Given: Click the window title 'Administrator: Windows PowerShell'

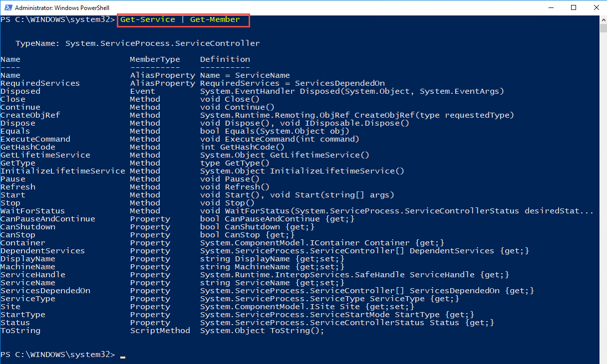Looking at the screenshot, I should pyautogui.click(x=62, y=8).
